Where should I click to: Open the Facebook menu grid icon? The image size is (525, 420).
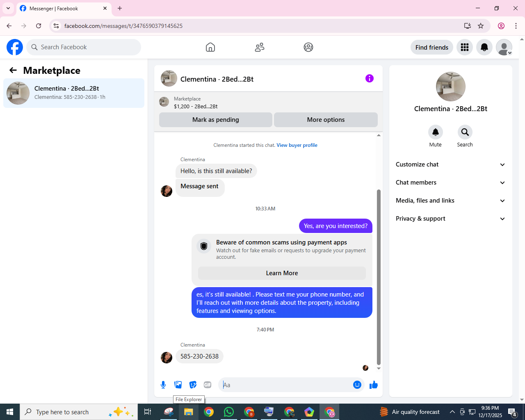tap(465, 48)
